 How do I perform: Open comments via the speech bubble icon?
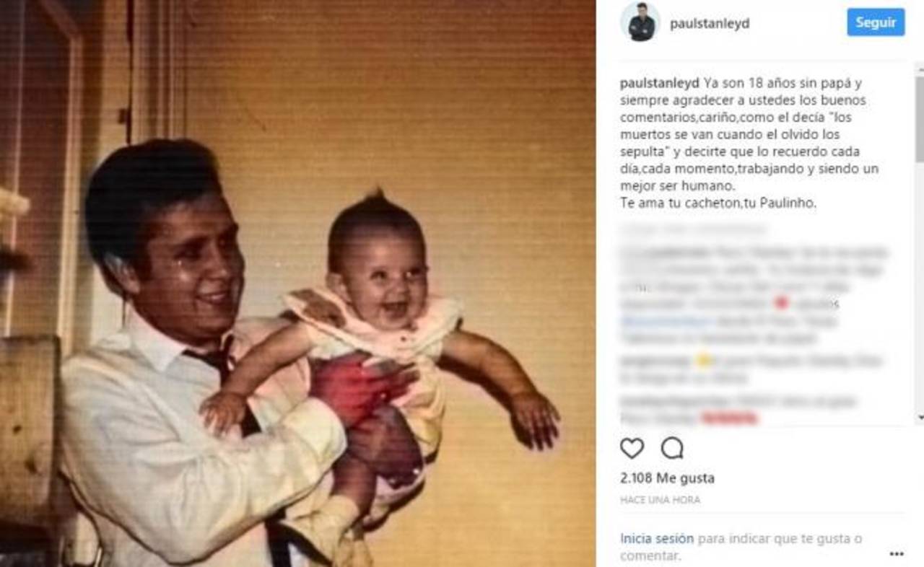pyautogui.click(x=672, y=449)
